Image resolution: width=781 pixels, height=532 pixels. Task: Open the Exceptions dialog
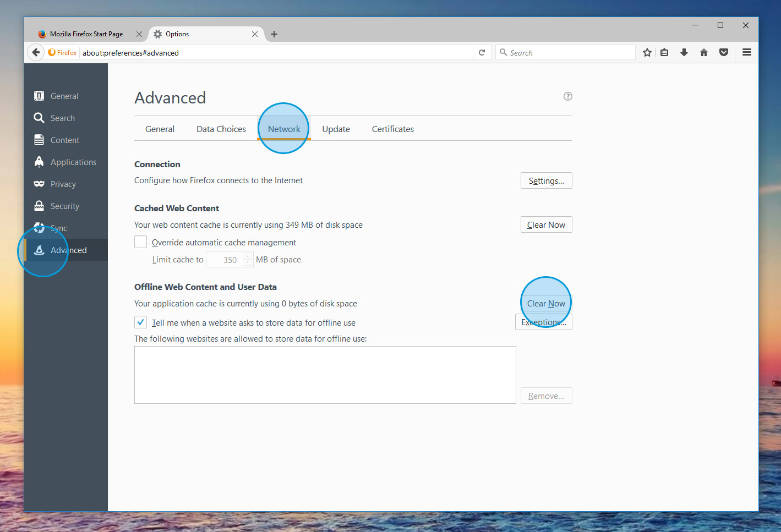(543, 322)
